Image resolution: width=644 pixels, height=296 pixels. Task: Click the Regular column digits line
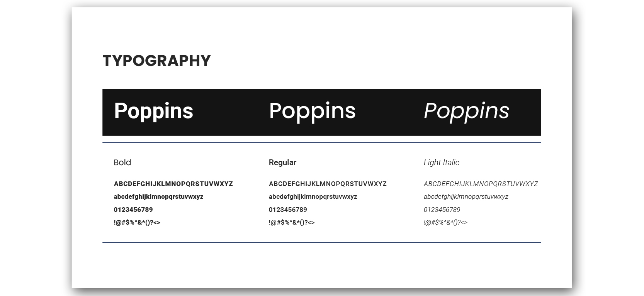click(x=288, y=210)
